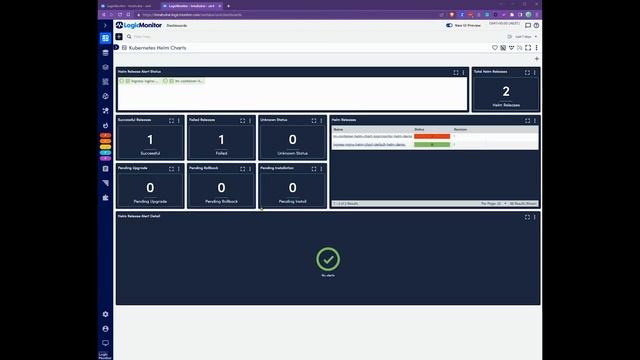
Task: Expand the Helm Release Alert Status widget
Action: coord(456,72)
